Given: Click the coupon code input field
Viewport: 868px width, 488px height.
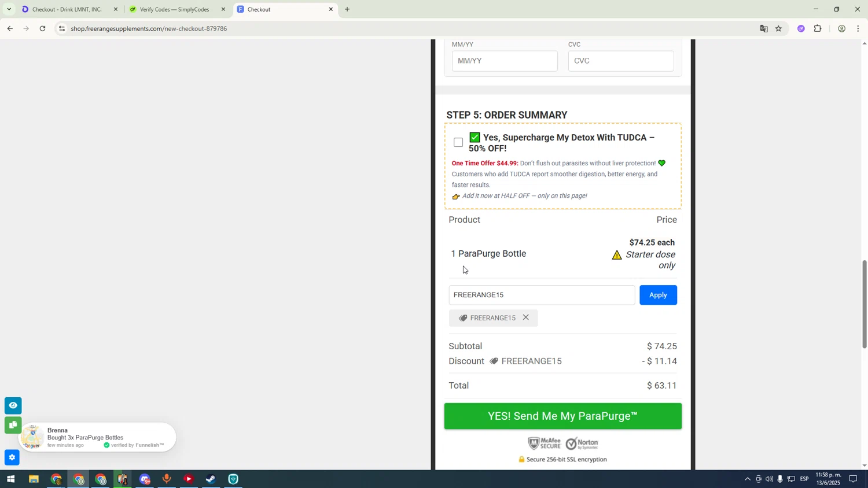Looking at the screenshot, I should 542,295.
